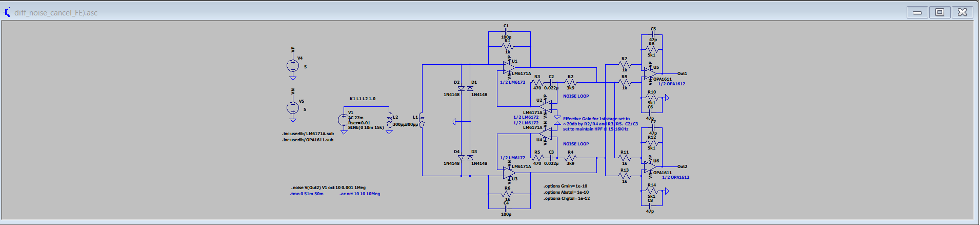The image size is (980, 225).
Task: Select diode D2 symbol
Action: (x=461, y=88)
